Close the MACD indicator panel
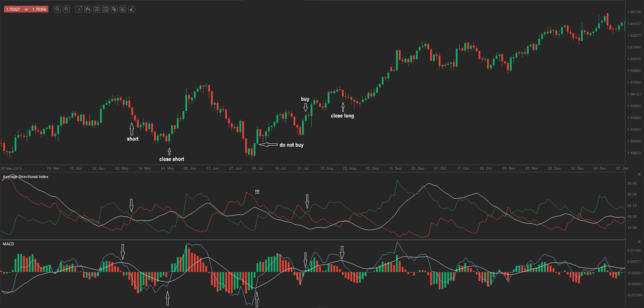Image resolution: width=644 pixels, height=308 pixels. coord(639,242)
